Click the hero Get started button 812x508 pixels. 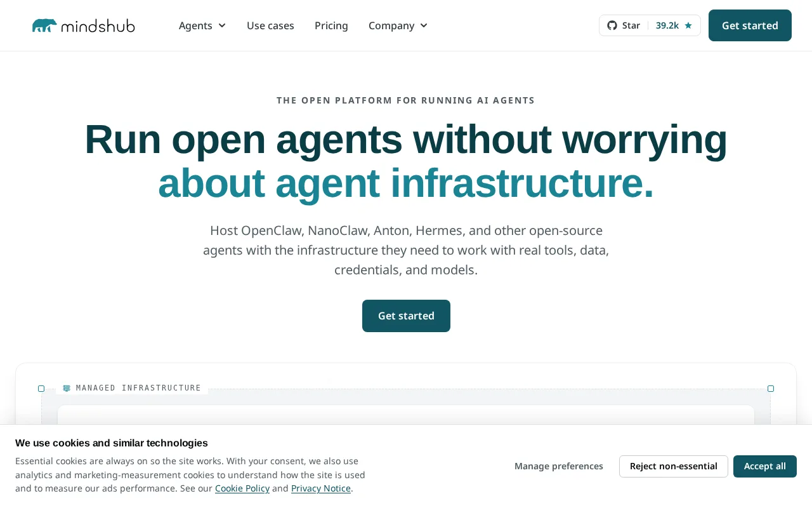click(406, 316)
